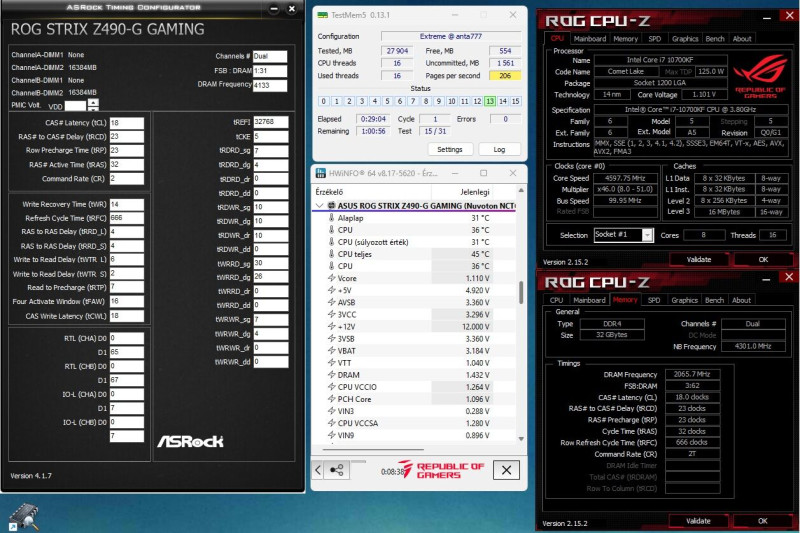Increase PMIC VDD voltage with the stepper arrow
The image size is (800, 533).
93,103
